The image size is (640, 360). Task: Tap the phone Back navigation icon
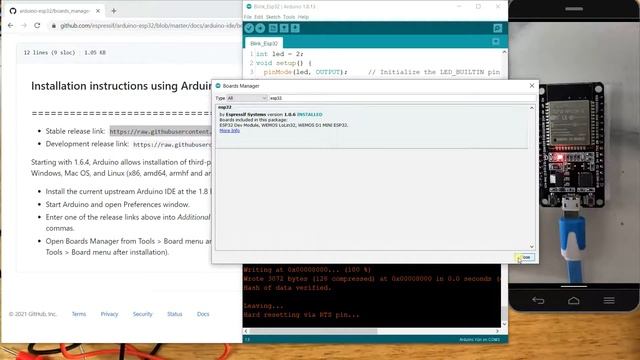click(538, 301)
